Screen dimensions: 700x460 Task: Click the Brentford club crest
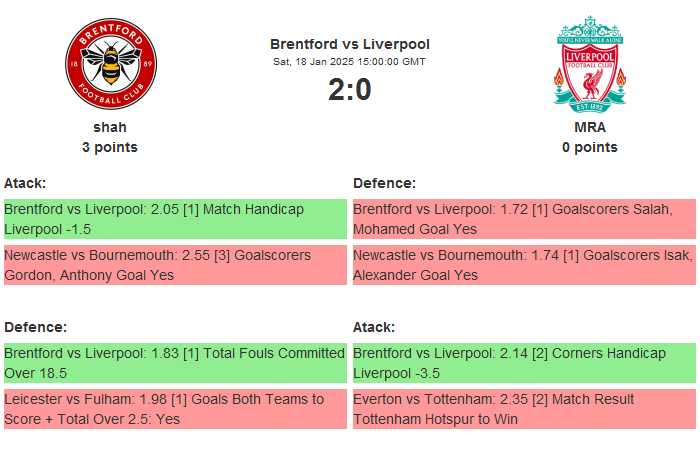[110, 64]
